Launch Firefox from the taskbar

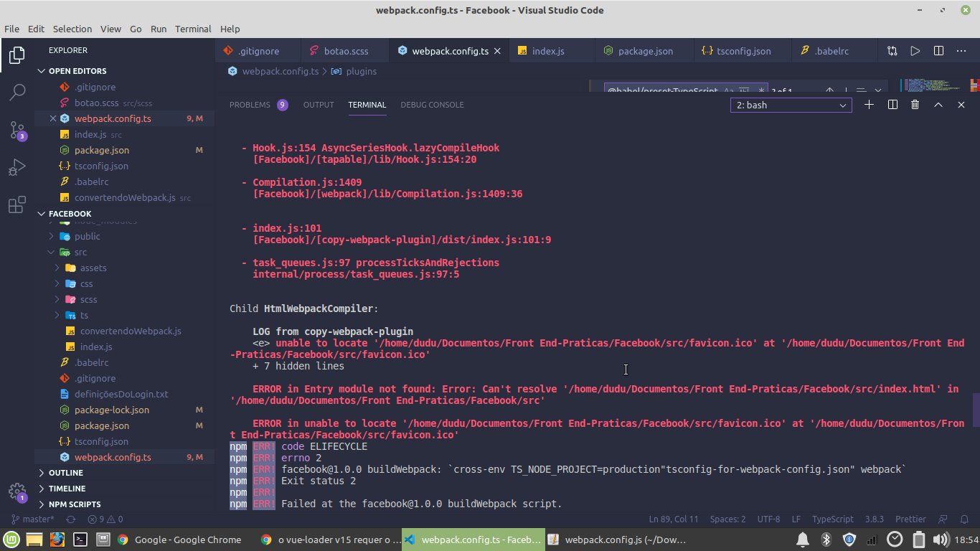pos(57,540)
